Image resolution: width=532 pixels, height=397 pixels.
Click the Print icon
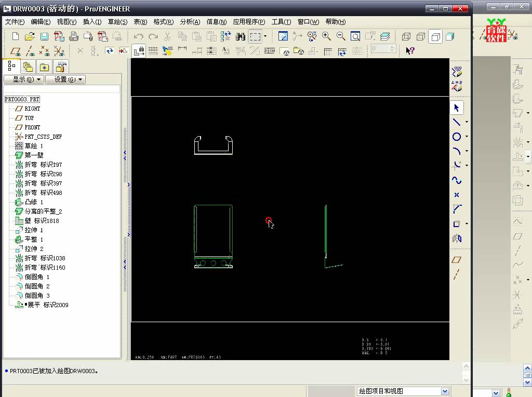point(74,36)
